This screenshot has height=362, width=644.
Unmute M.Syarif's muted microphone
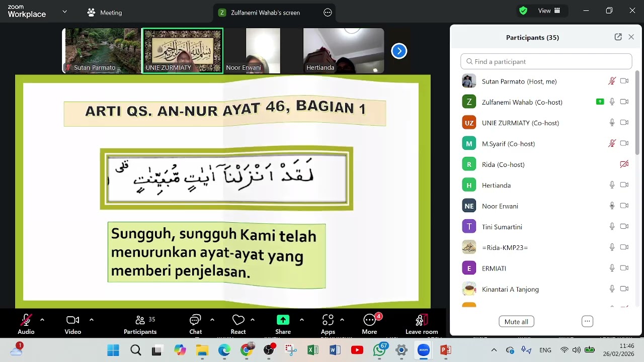pos(612,143)
